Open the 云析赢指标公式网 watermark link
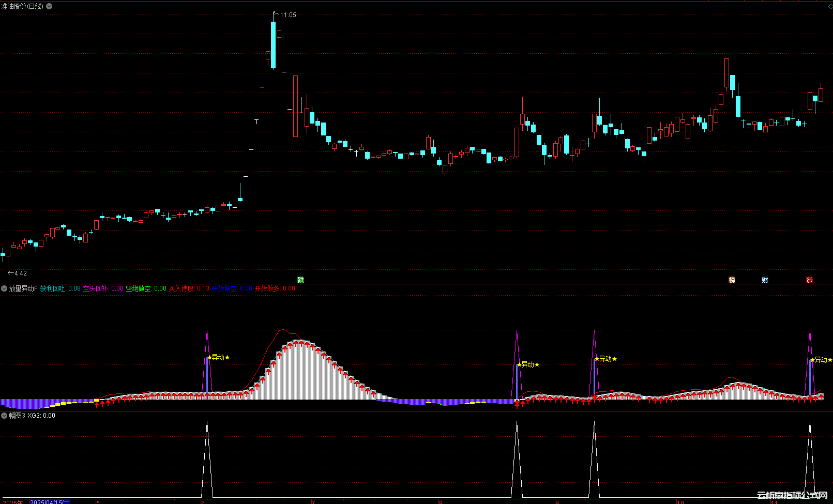This screenshot has width=833, height=504. (792, 495)
